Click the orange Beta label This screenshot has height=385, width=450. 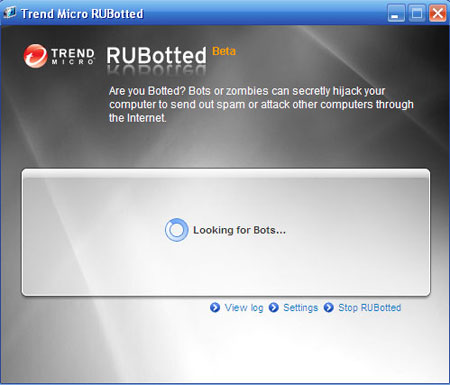coord(224,51)
